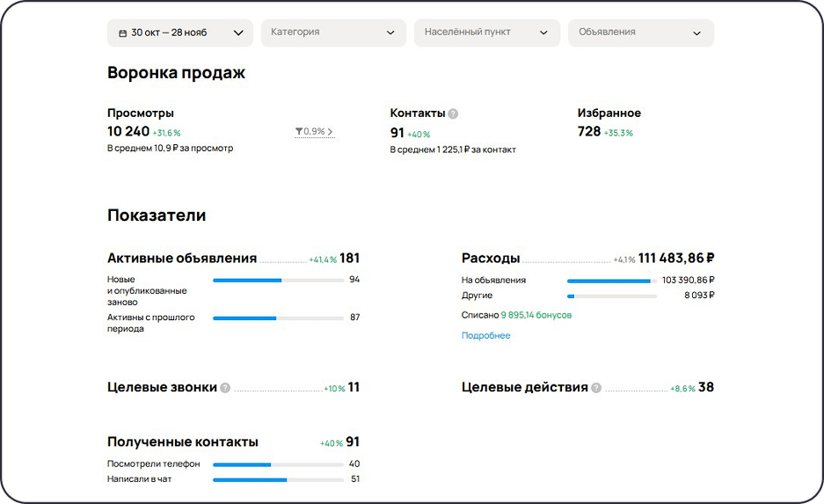
Task: Select the Просмотры value 10 240
Action: click(x=128, y=132)
